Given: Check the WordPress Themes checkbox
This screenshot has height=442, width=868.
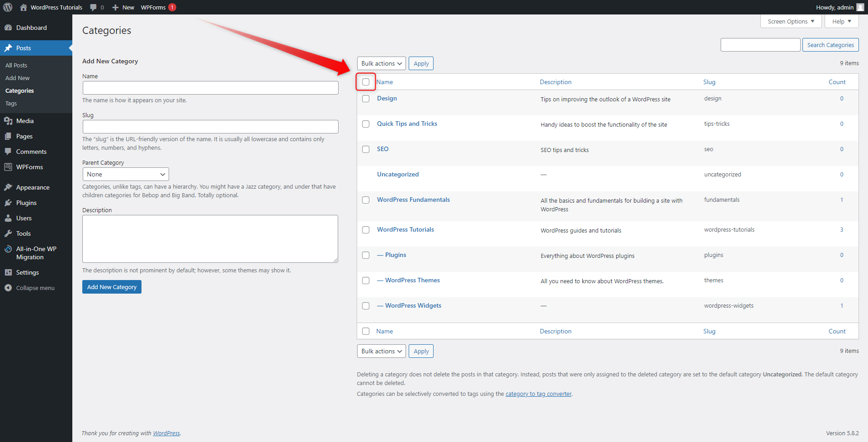Looking at the screenshot, I should [x=366, y=280].
